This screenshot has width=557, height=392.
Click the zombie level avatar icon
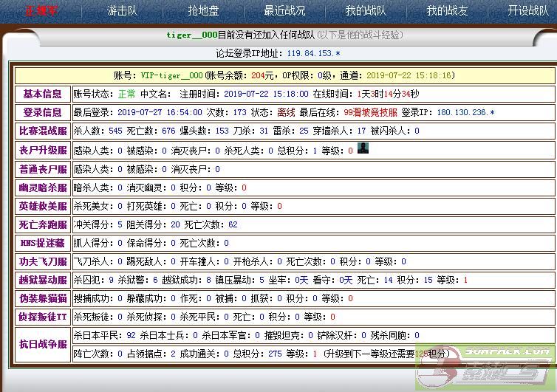click(362, 148)
